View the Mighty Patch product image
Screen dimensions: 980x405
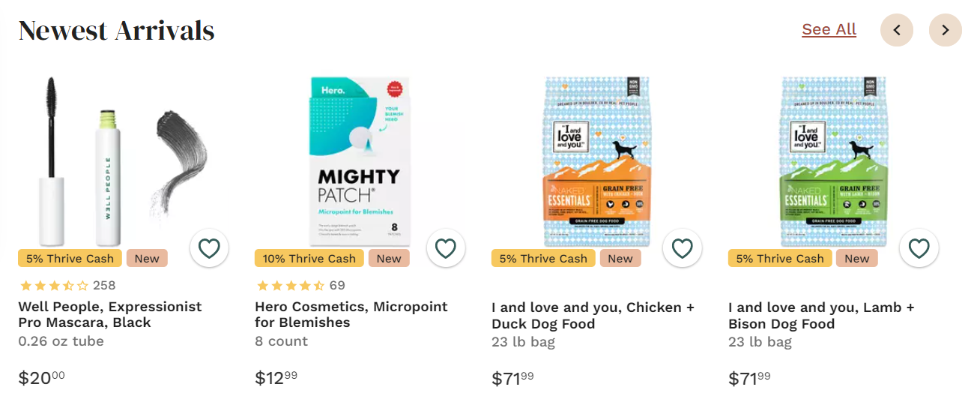click(x=360, y=161)
